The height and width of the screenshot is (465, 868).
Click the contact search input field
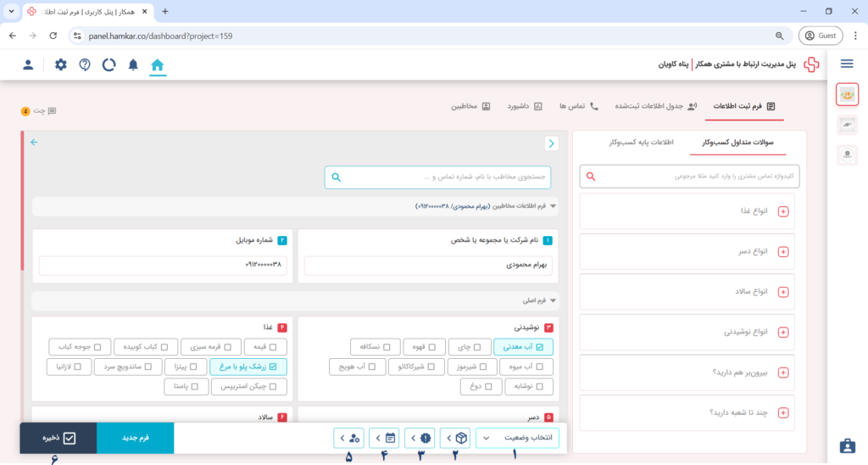[438, 177]
